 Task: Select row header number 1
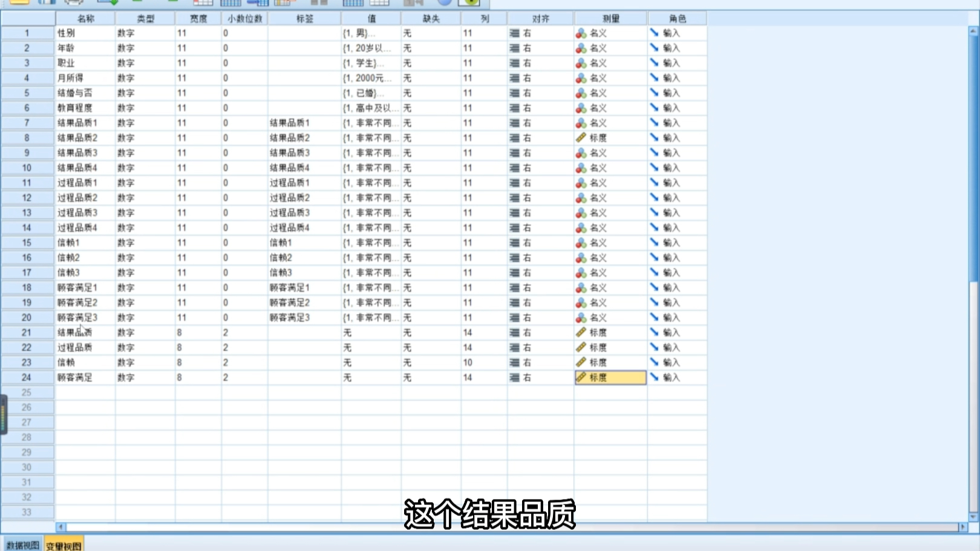tap(27, 33)
